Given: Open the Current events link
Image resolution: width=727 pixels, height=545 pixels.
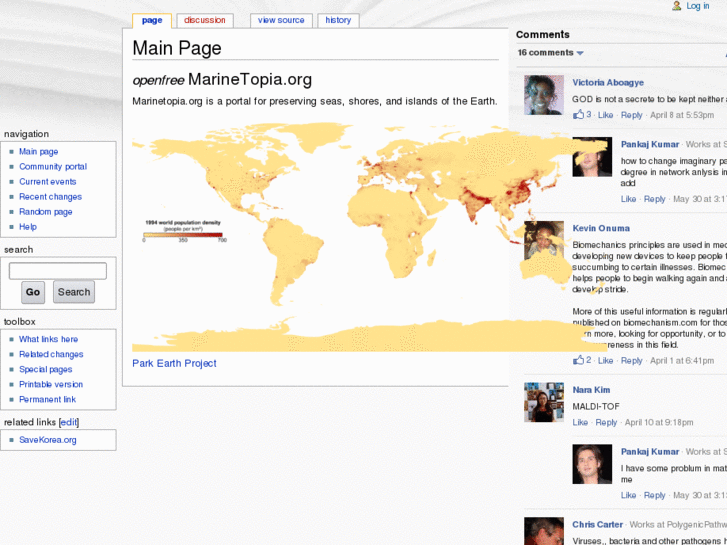Looking at the screenshot, I should (x=47, y=182).
